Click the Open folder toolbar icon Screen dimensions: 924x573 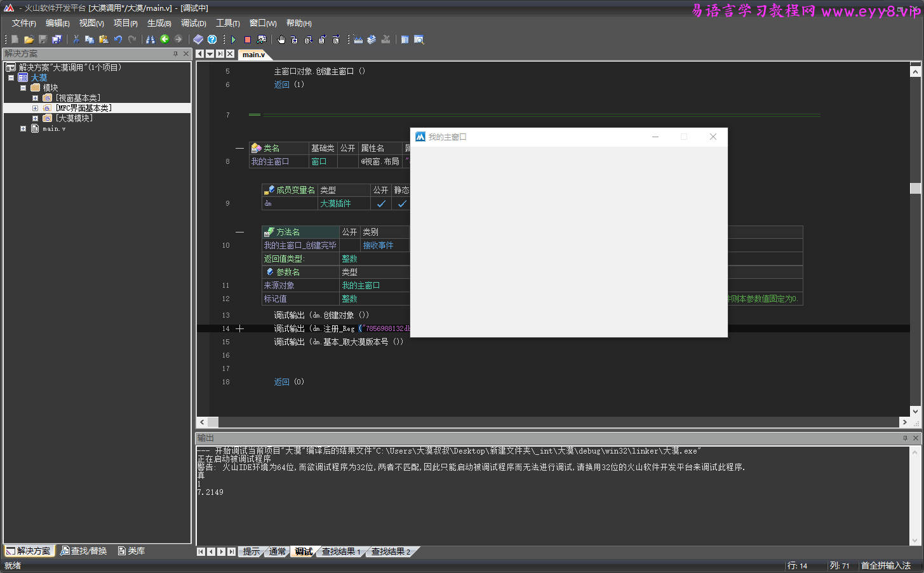[29, 39]
